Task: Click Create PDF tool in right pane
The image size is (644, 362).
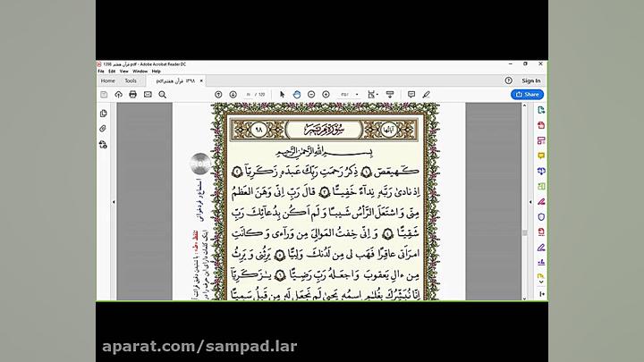Action: (x=541, y=125)
